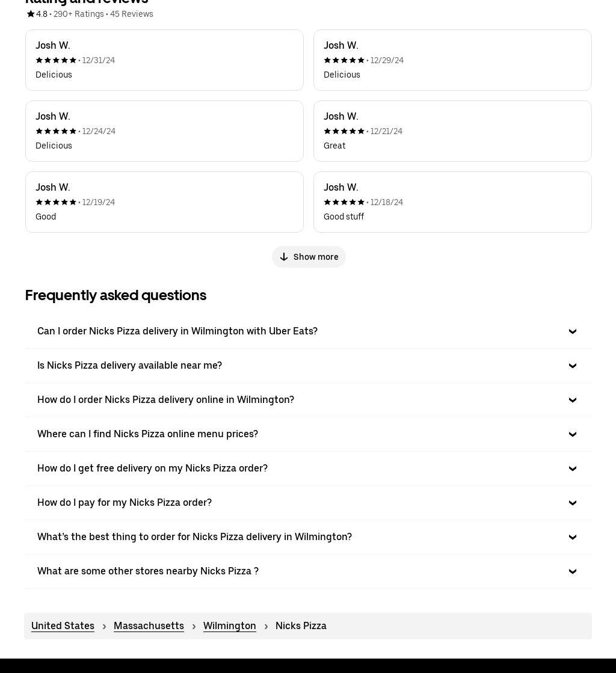Click the star rating on 12/29/24 review
616x673 pixels.
pyautogui.click(x=344, y=60)
